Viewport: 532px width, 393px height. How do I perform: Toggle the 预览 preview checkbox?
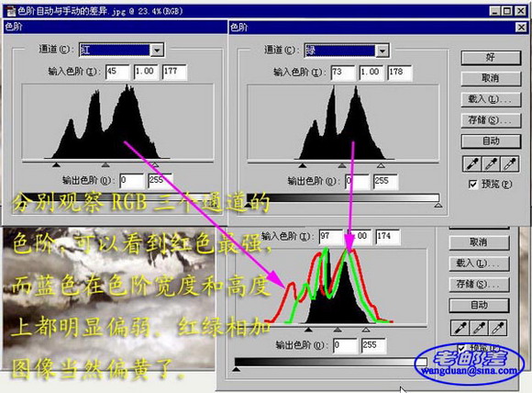[x=472, y=184]
